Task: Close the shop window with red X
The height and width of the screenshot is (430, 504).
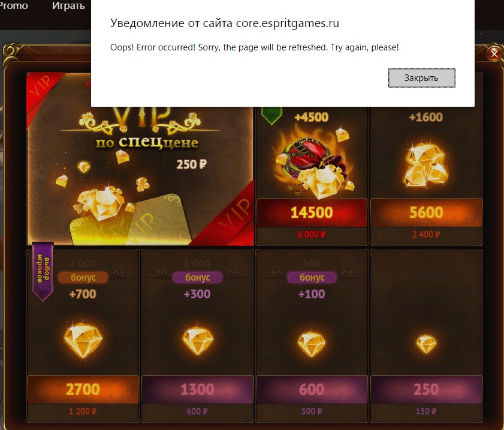Action: pos(494,53)
